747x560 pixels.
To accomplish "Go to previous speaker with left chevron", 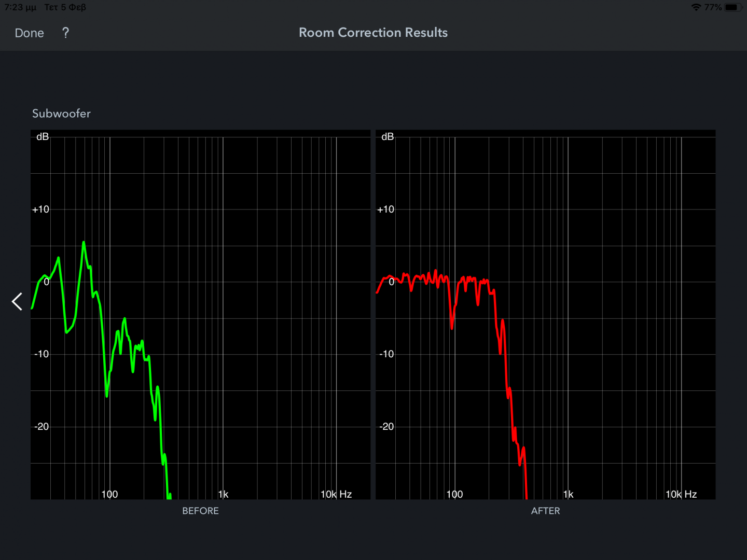I will 17,301.
